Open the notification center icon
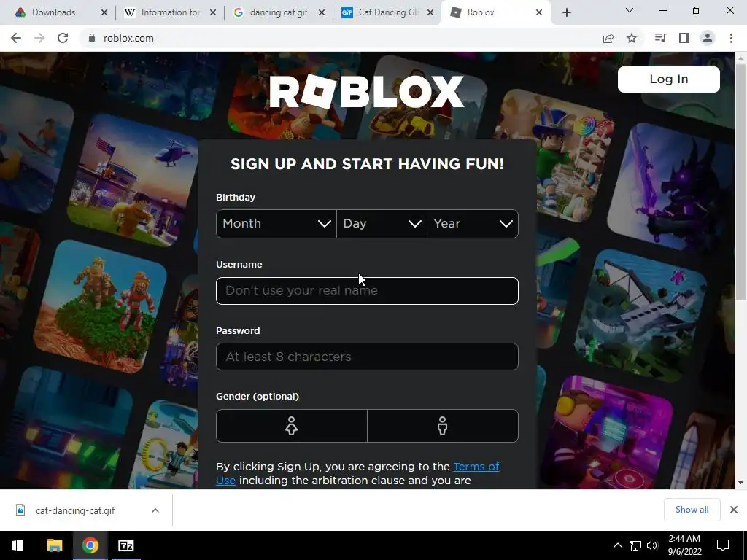 click(x=723, y=545)
